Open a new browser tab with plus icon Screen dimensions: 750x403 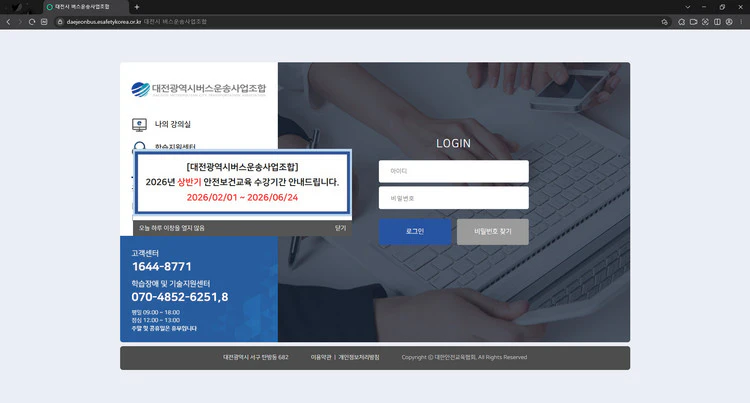[x=137, y=6]
